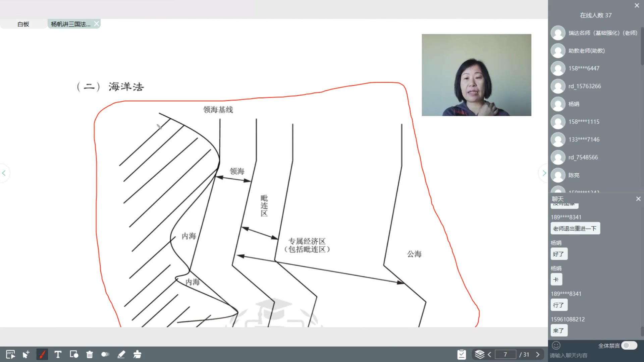Close the 杨帆讲三国法 tab
This screenshot has height=362, width=644.
click(97, 23)
